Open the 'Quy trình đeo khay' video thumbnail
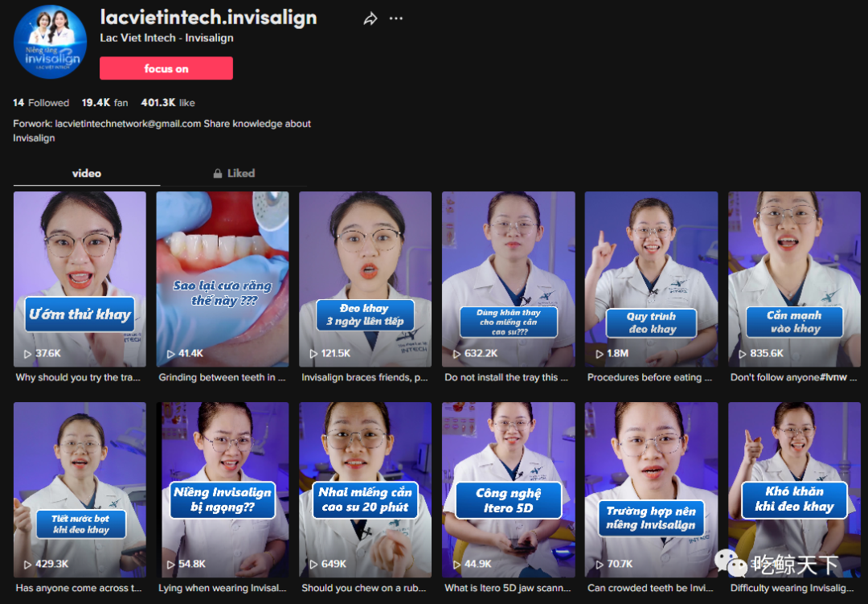This screenshot has height=604, width=868. tap(651, 279)
